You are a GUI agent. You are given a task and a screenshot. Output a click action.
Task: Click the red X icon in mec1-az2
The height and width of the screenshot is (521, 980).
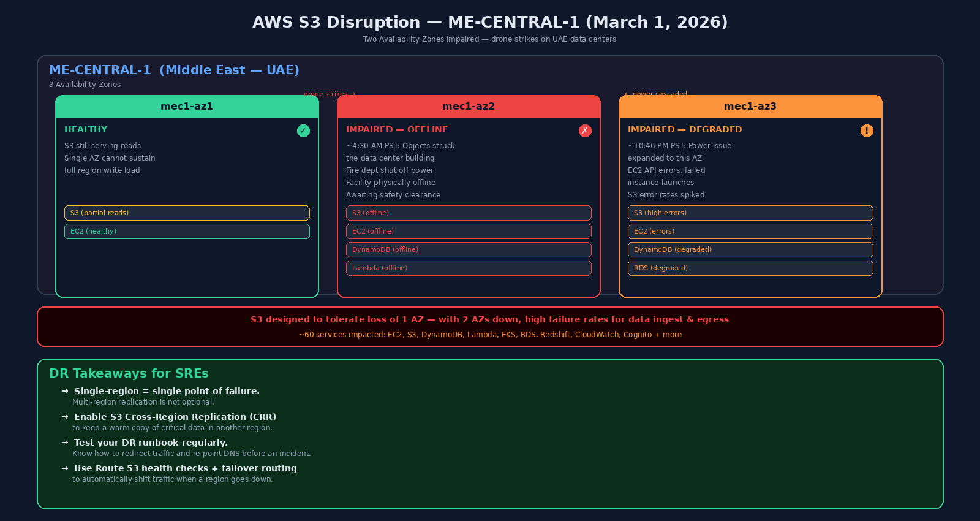pyautogui.click(x=585, y=131)
